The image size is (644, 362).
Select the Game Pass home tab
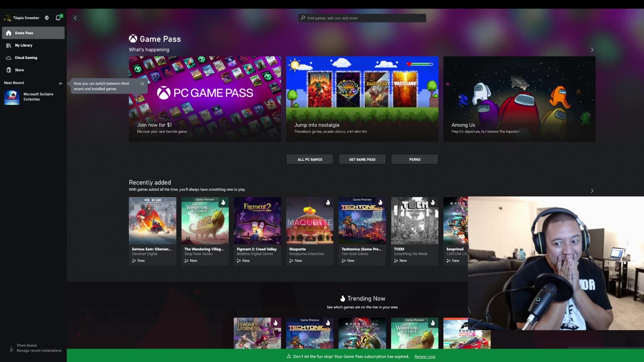tap(33, 33)
